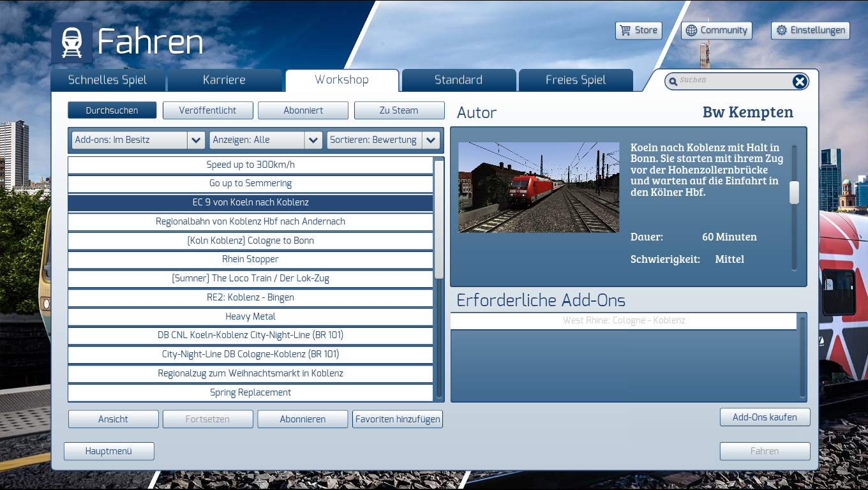868x490 pixels.
Task: Switch to the Standard tab
Action: coord(458,80)
